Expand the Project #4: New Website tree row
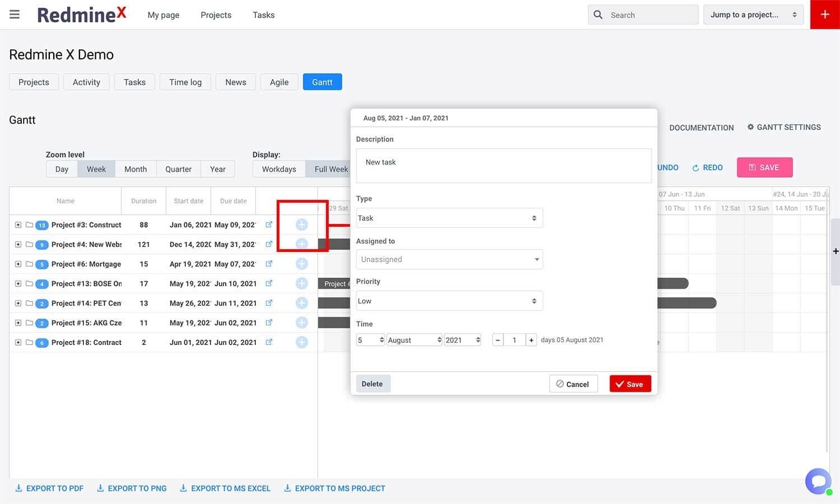The width and height of the screenshot is (840, 504). [17, 244]
